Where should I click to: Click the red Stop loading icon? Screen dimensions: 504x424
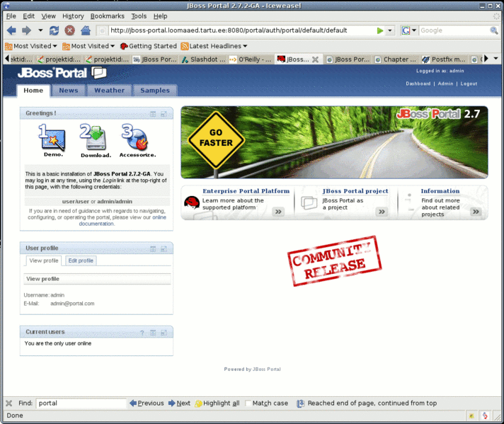click(70, 30)
